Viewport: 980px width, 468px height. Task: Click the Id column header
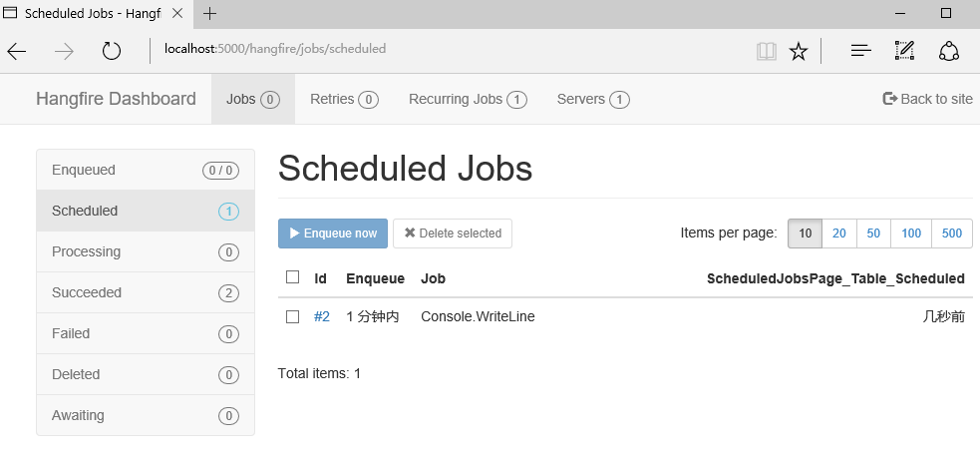[x=321, y=278]
